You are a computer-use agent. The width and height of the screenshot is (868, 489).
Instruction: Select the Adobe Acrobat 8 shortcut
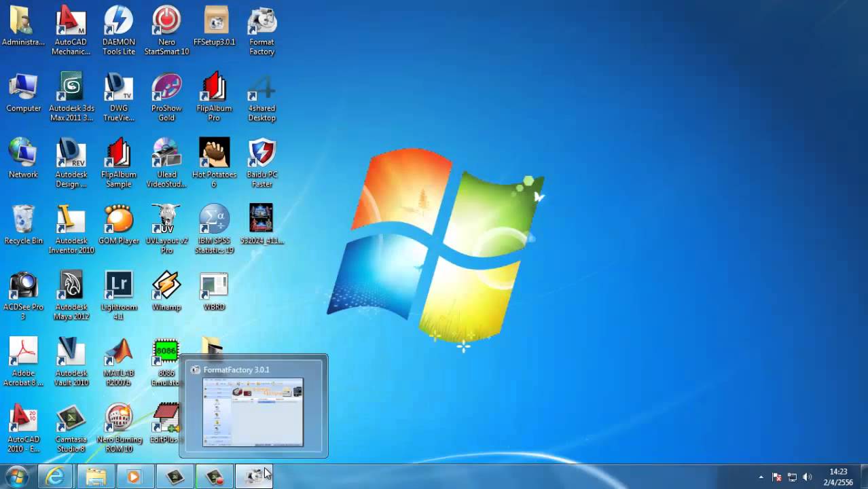point(23,363)
